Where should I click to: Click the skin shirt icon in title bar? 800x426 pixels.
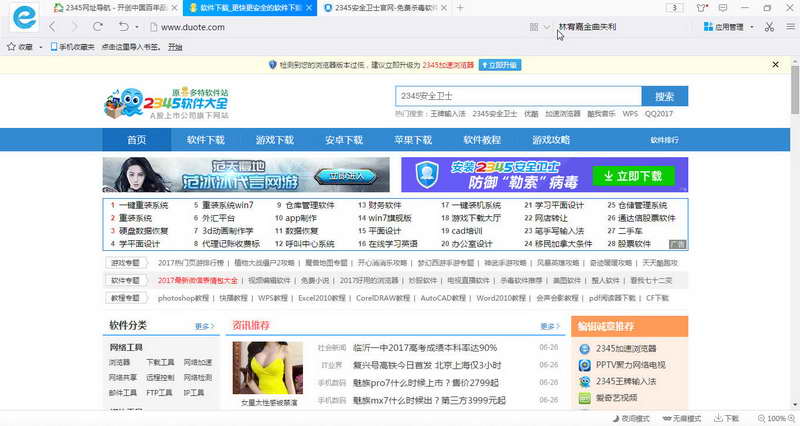pyautogui.click(x=702, y=8)
